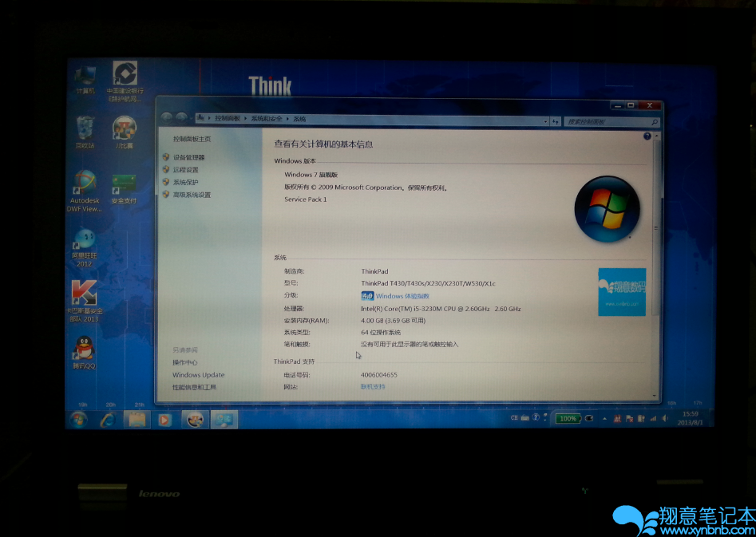
Task: Click the Service Pack 1 text
Action: [x=305, y=199]
